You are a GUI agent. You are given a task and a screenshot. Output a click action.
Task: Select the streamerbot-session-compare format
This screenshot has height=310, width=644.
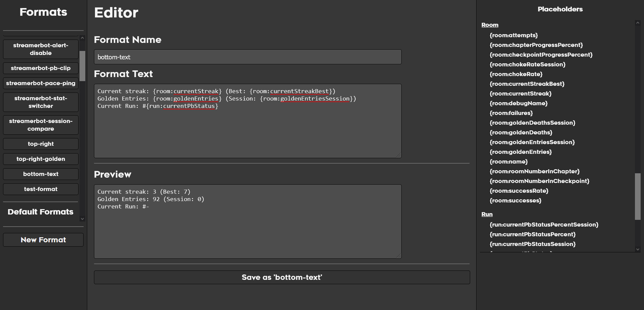(x=41, y=125)
